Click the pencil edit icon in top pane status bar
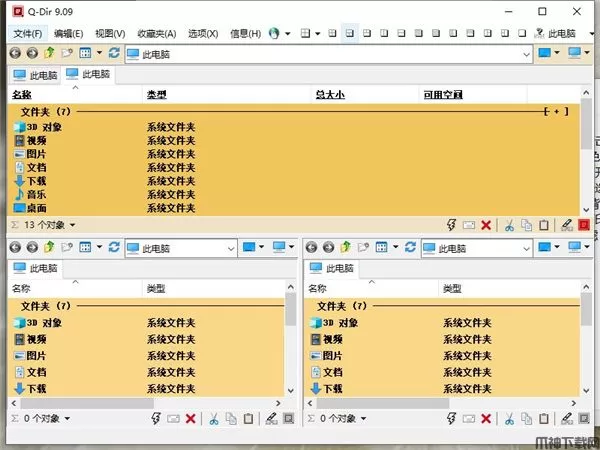This screenshot has width=600, height=450. pos(567,225)
